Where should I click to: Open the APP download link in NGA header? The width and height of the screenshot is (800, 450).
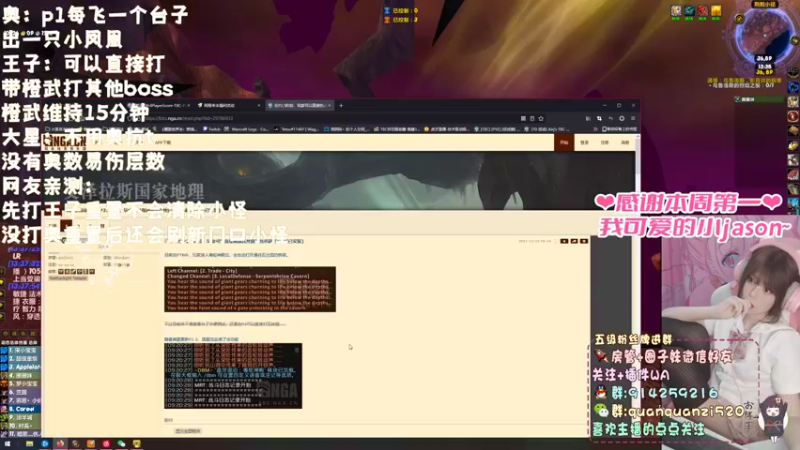[x=163, y=143]
